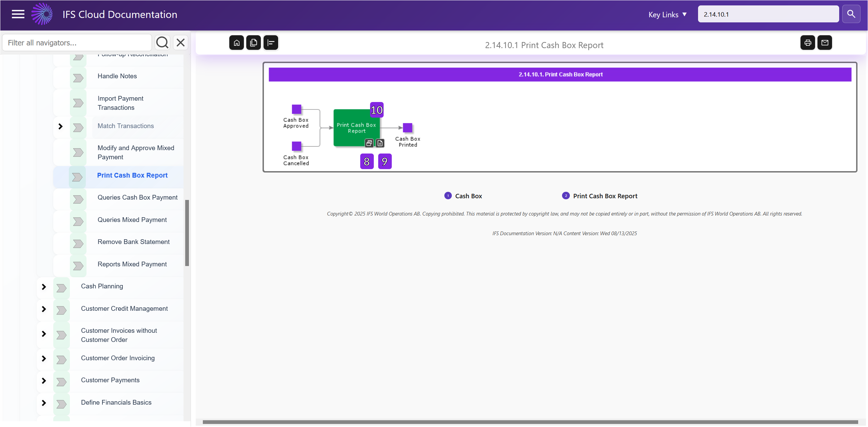The height and width of the screenshot is (427, 868).
Task: Open the hamburger menu icon
Action: click(18, 14)
